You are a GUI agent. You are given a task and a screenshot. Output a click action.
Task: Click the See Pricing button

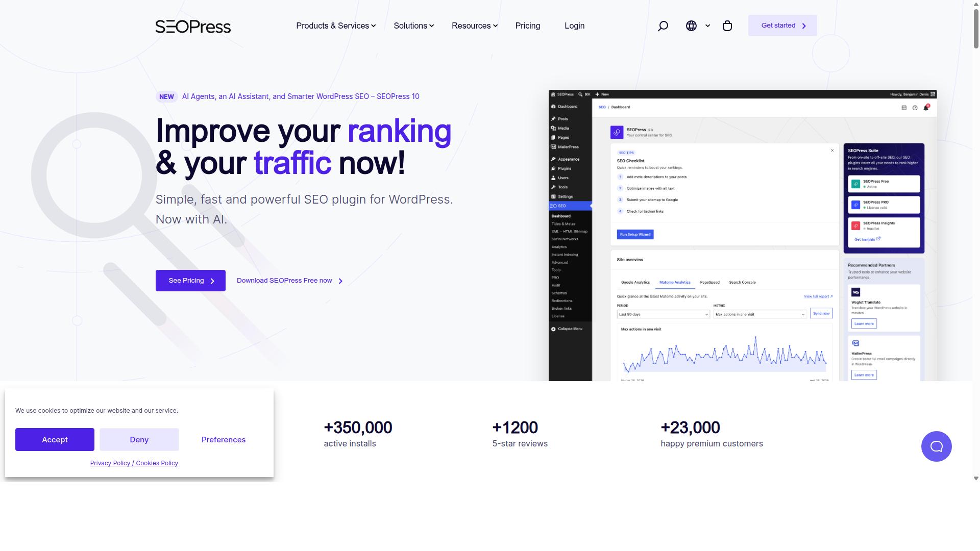click(x=190, y=281)
